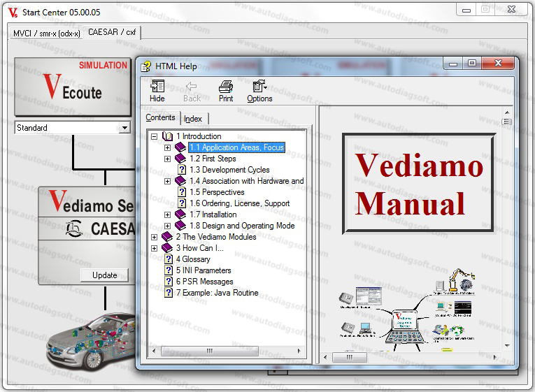This screenshot has height=392, width=535.
Task: Open the 4 Glossary topic
Action: point(193,259)
